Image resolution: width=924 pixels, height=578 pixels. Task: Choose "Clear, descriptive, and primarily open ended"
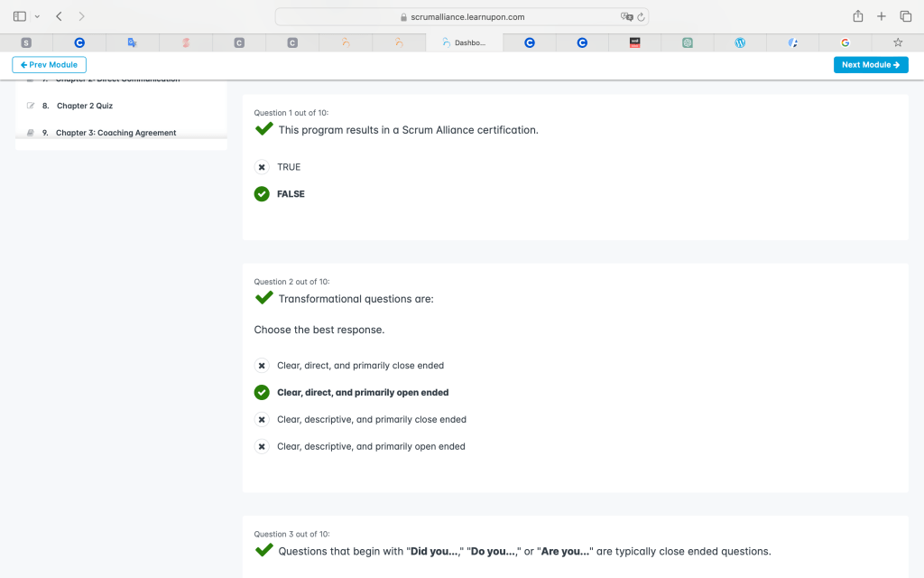[262, 447]
